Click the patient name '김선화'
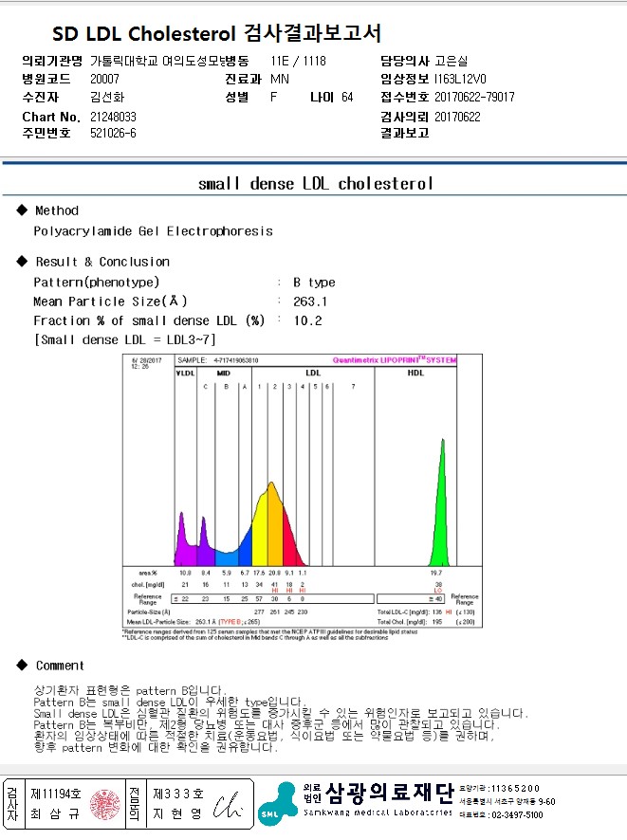 [107, 97]
